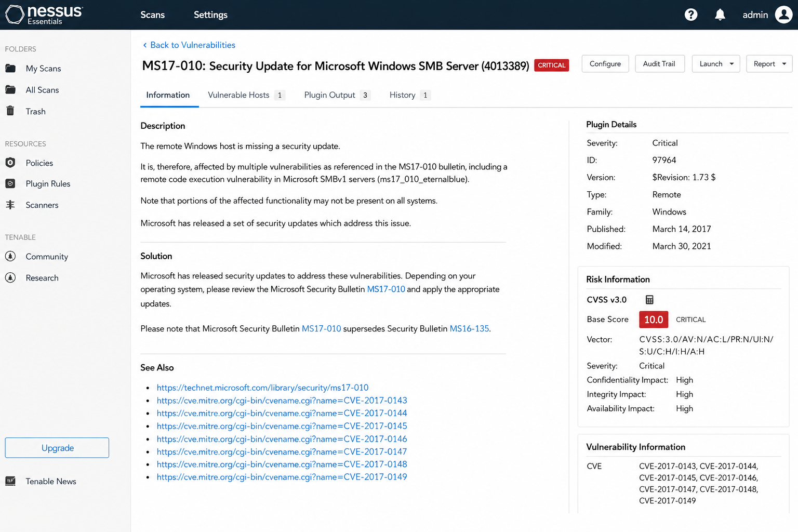
Task: Click the Published date March 14, 2017
Action: (682, 229)
